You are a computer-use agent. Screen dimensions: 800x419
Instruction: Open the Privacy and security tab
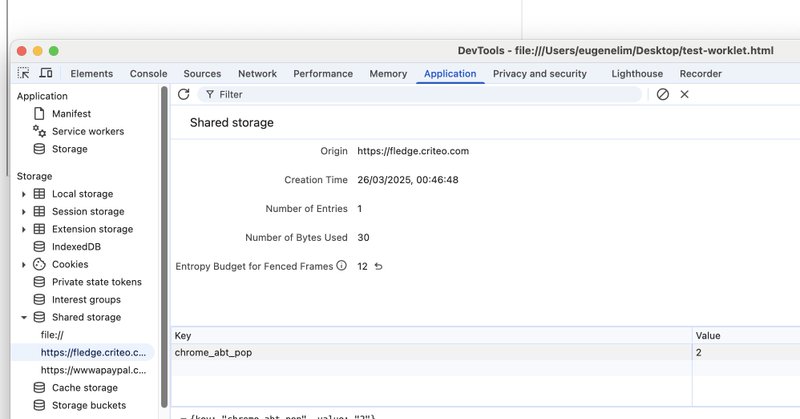coord(540,73)
